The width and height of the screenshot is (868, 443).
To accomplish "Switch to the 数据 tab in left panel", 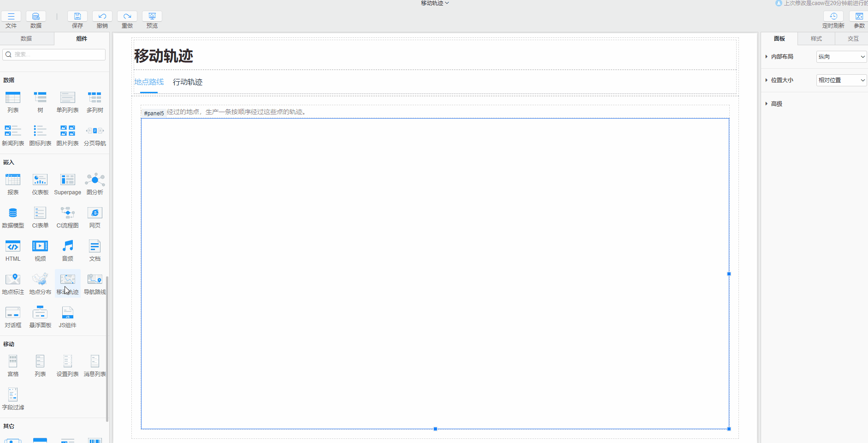I will tap(26, 39).
